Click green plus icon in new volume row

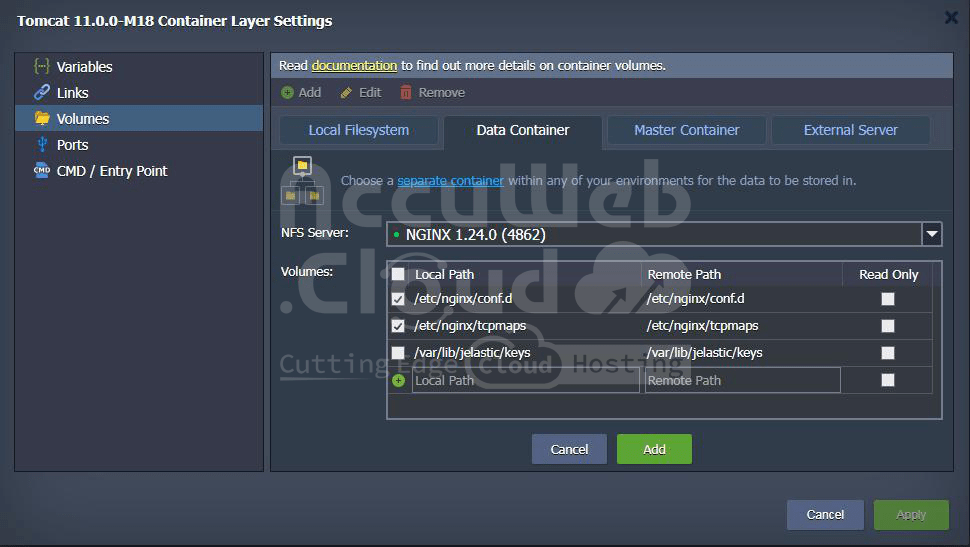coord(398,381)
